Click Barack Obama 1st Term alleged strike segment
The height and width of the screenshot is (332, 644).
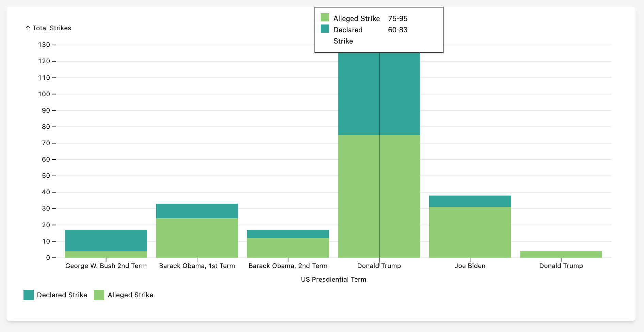point(197,238)
